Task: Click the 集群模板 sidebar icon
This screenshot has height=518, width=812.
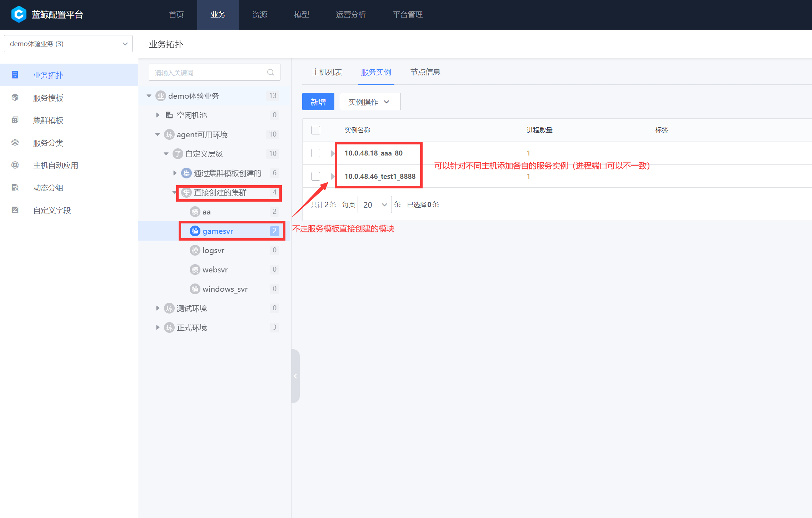Action: pyautogui.click(x=15, y=120)
